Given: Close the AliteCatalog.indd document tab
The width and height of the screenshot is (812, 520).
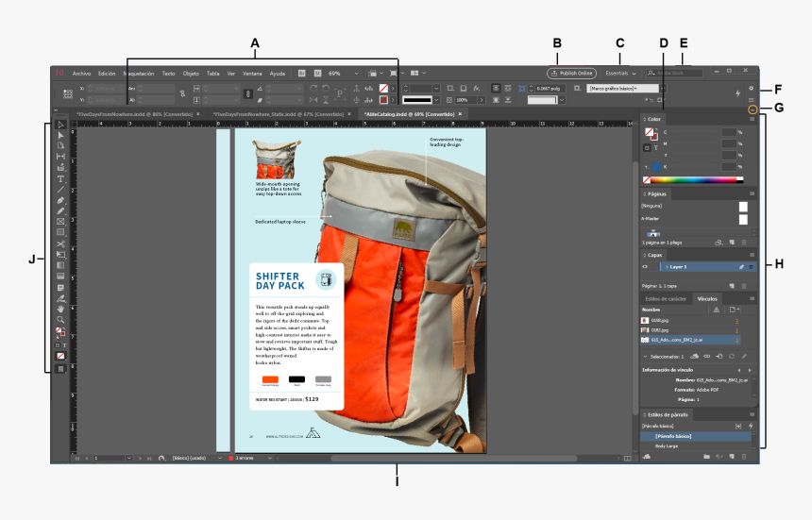Looking at the screenshot, I should tap(460, 114).
